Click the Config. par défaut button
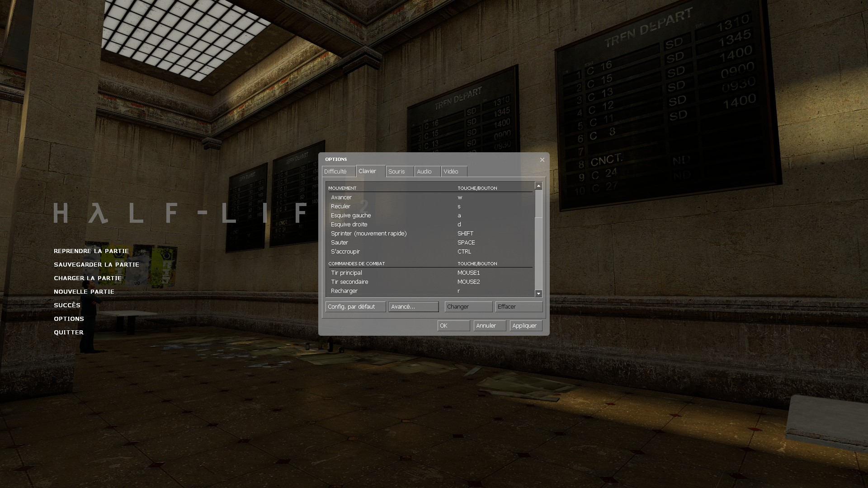The image size is (868, 488). point(355,307)
